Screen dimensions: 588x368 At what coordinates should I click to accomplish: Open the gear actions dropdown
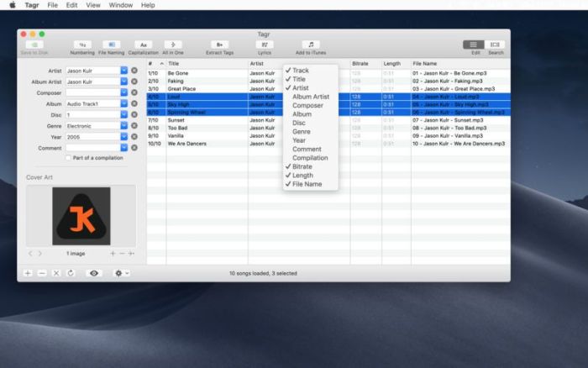click(123, 273)
